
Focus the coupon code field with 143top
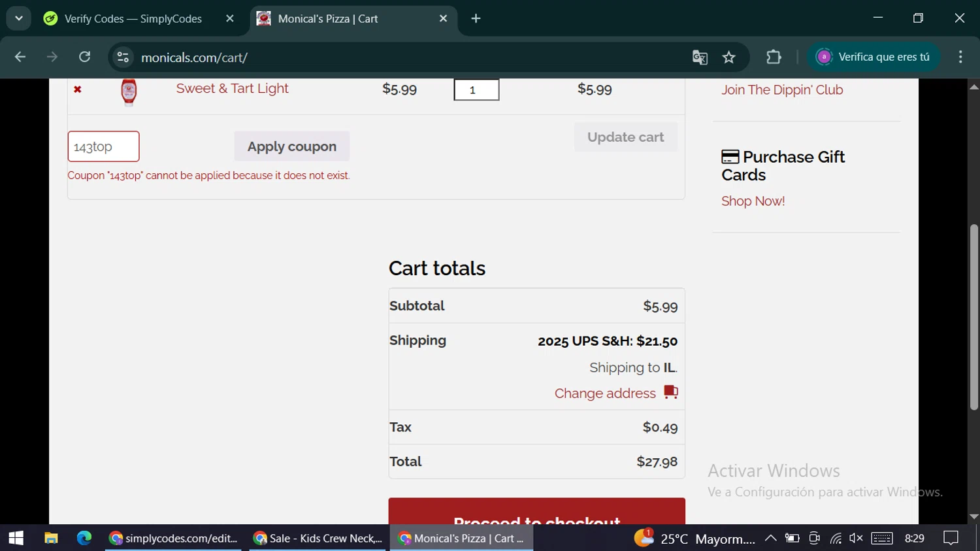pyautogui.click(x=103, y=146)
